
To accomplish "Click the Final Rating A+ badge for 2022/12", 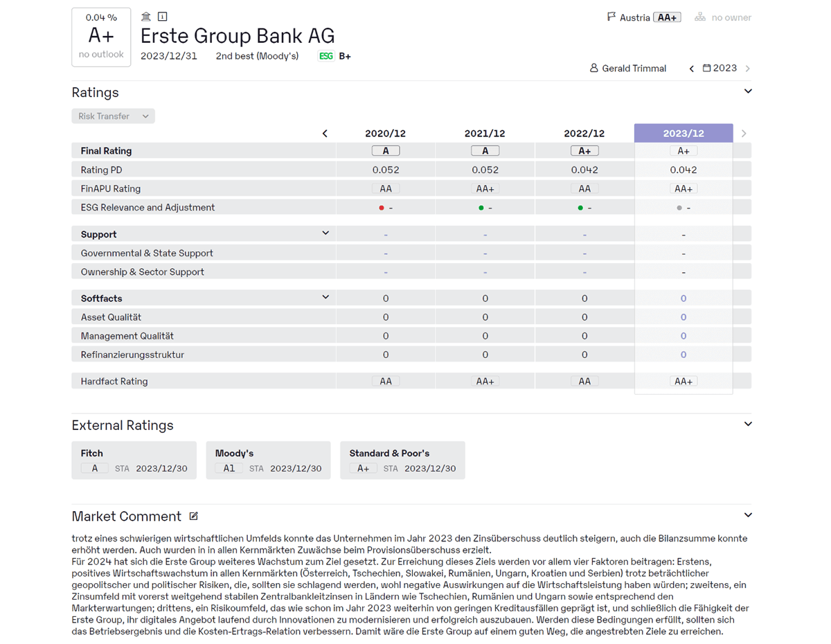I will pyautogui.click(x=584, y=151).
